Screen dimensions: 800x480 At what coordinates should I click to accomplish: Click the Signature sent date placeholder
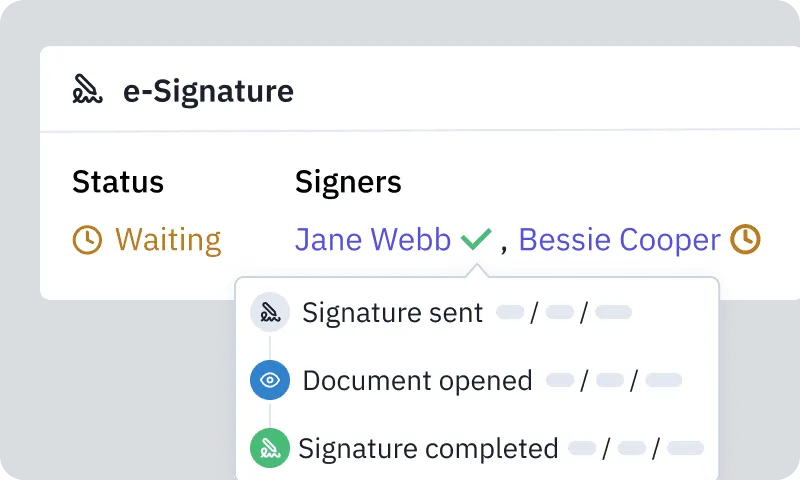pos(564,312)
